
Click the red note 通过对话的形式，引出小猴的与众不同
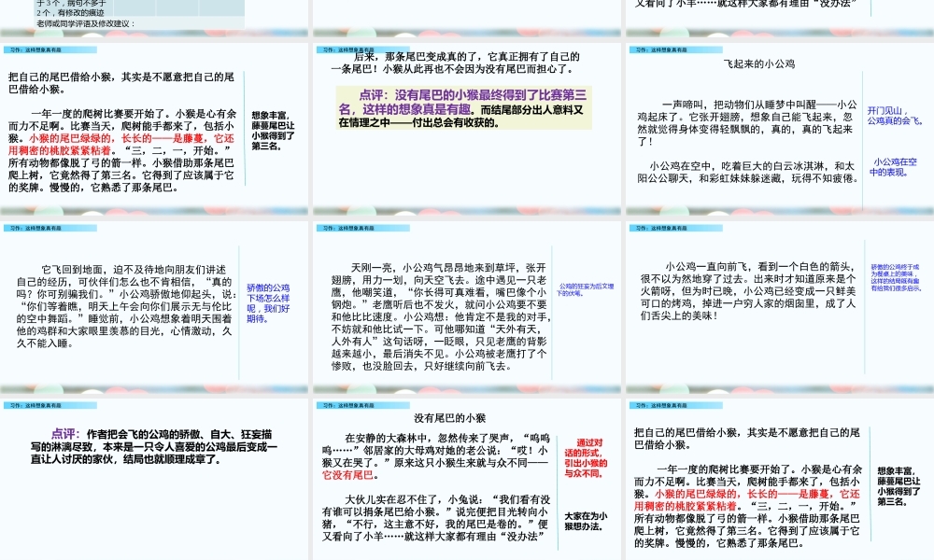[x=586, y=457]
